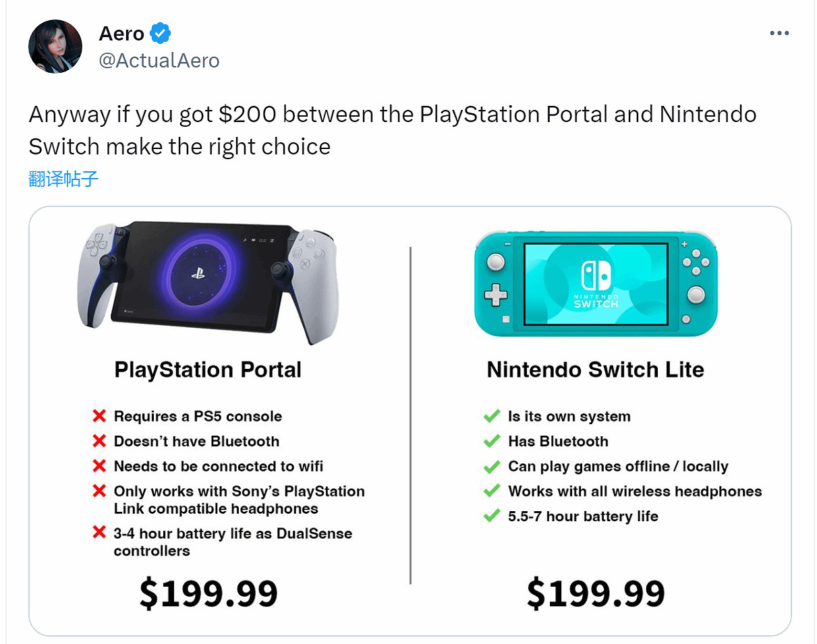The image size is (817, 644).
Task: Open the @ActualAero handle link
Action: point(159,61)
